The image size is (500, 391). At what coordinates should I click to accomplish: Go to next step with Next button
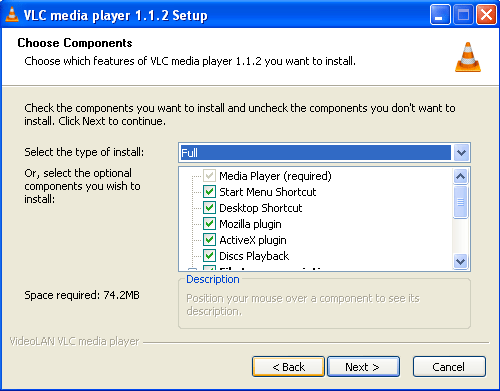[363, 367]
